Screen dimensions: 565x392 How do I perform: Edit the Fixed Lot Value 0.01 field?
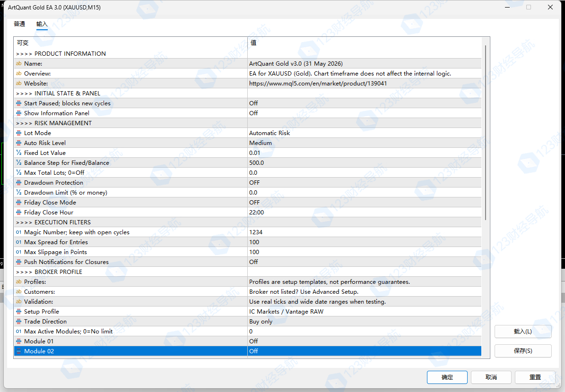[365, 153]
